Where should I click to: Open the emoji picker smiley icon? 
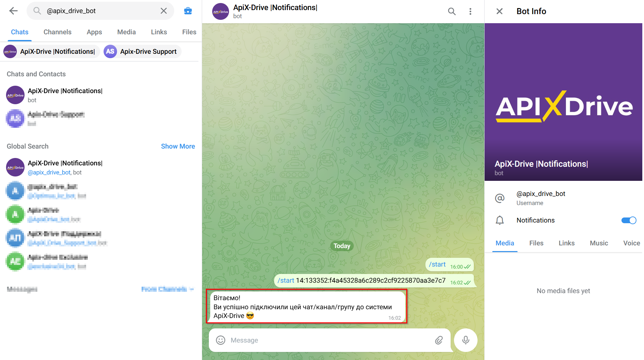(x=221, y=340)
